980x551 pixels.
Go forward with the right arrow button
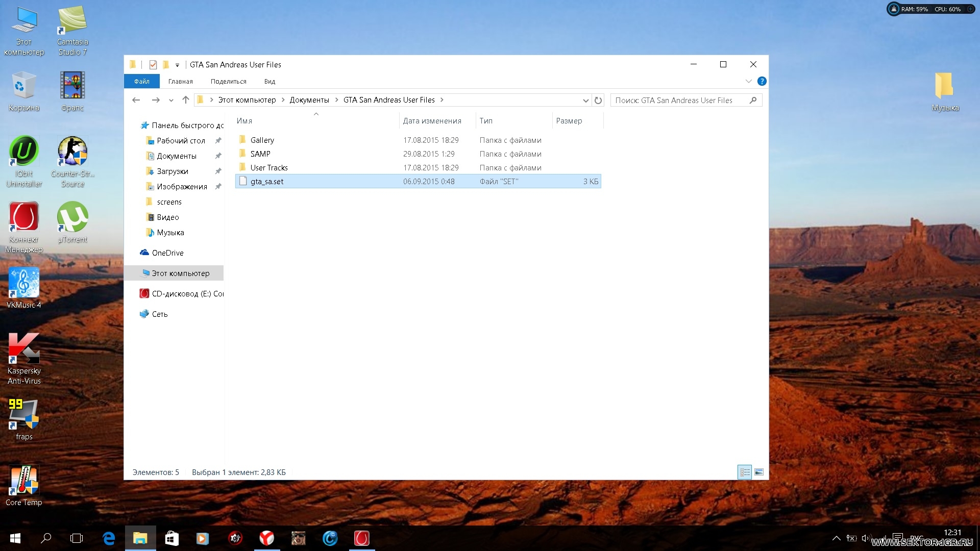pos(156,100)
